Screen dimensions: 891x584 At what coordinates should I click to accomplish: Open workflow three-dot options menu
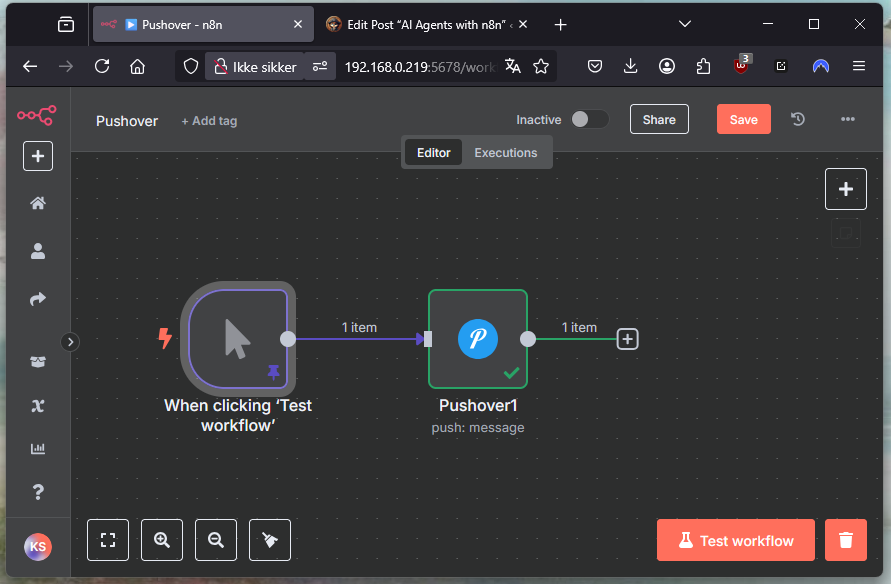click(x=848, y=119)
